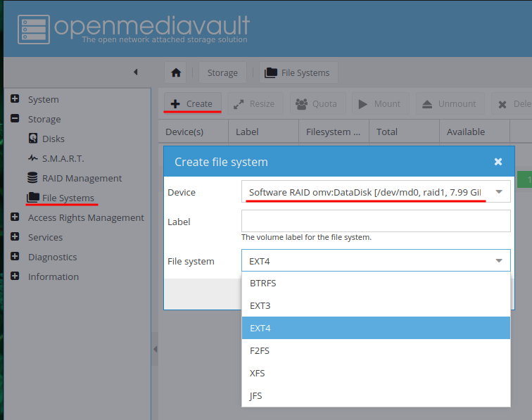Image resolution: width=532 pixels, height=420 pixels.
Task: Sort by Device(s) column header
Action: click(193, 132)
